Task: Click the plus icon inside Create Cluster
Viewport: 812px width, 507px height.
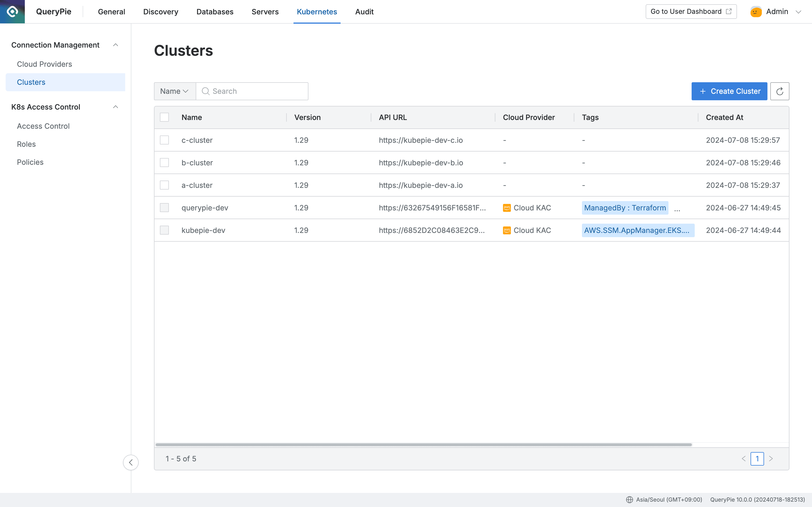Action: coord(703,91)
